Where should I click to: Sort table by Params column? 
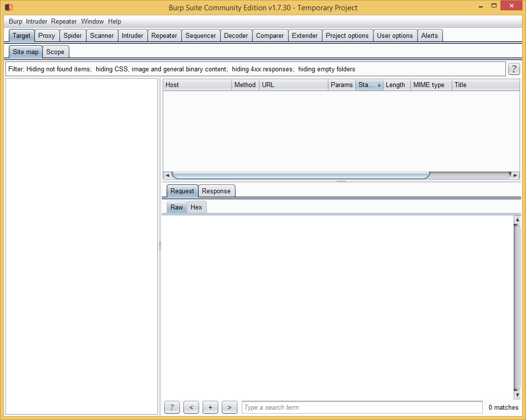click(x=342, y=85)
